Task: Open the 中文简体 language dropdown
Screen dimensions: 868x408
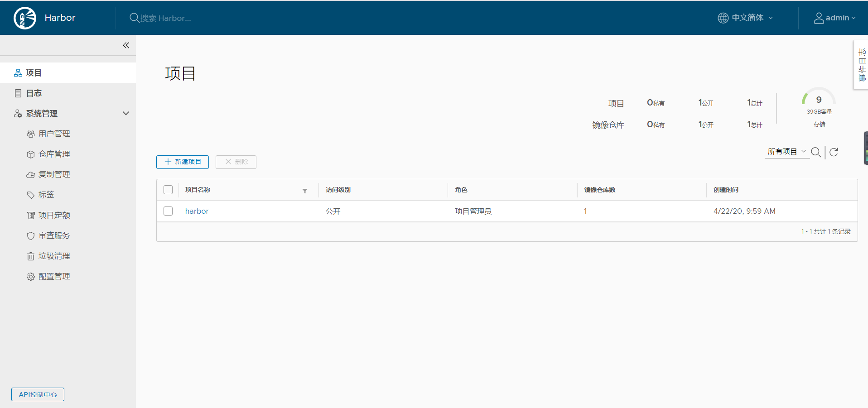Action: [x=746, y=18]
